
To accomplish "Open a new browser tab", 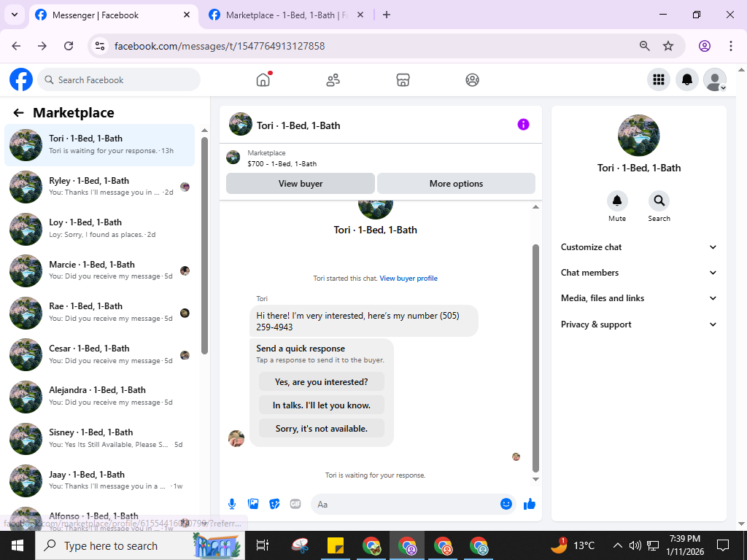I will pyautogui.click(x=387, y=15).
